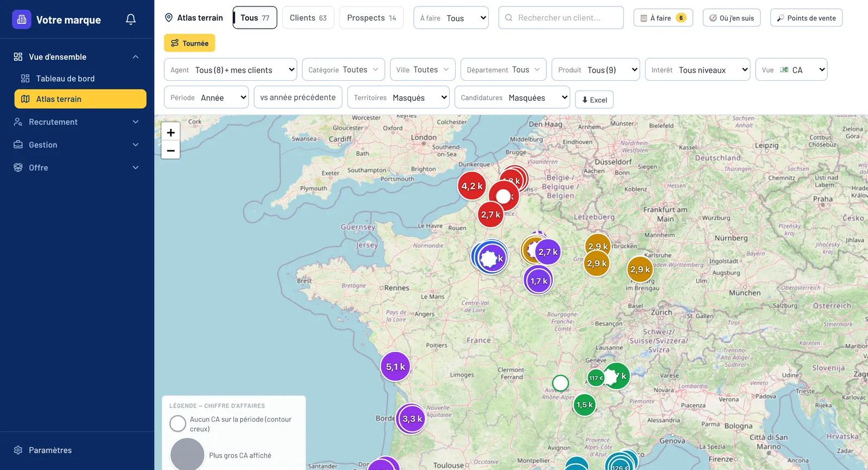Viewport: 868px width, 470px height.
Task: Open the Territoires Masqués dropdown
Action: [398, 98]
